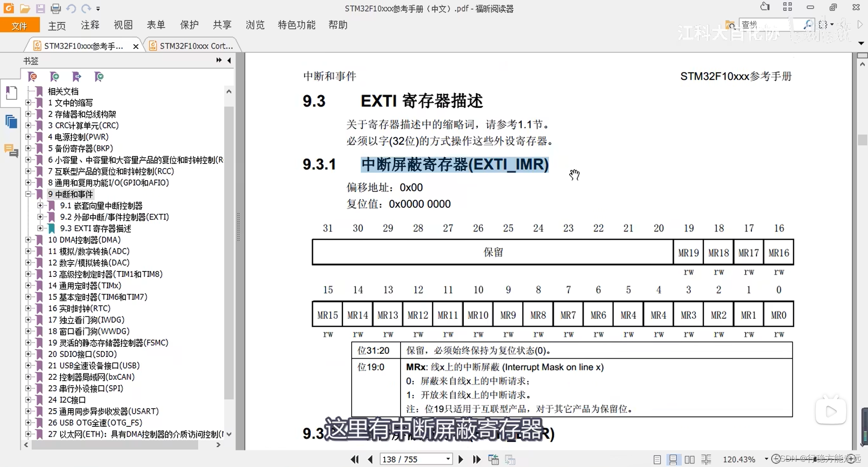Select continuous facing view mode icon
Viewport: 868px width, 467px height.
tap(706, 459)
